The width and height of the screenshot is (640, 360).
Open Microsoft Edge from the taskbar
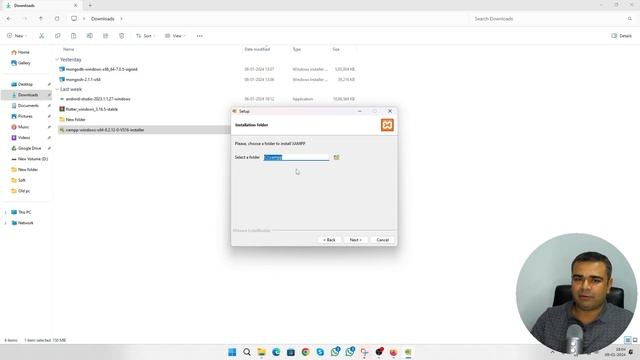[276, 352]
